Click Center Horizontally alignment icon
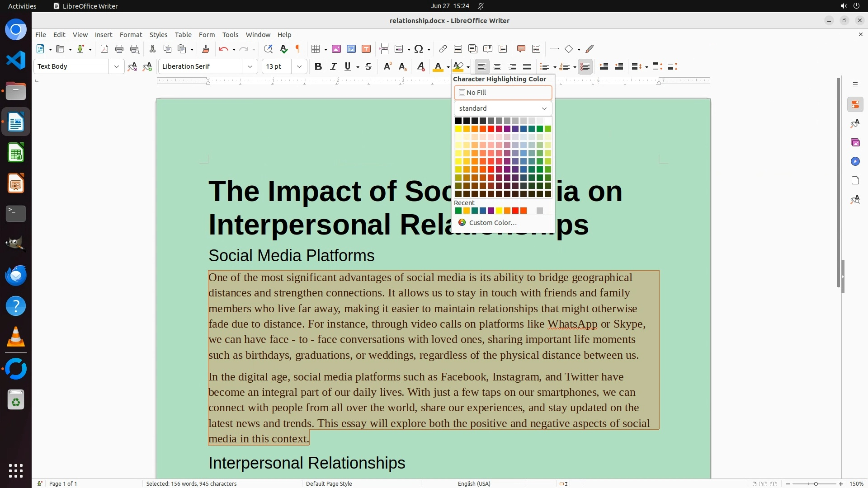This screenshot has width=868, height=488. point(497,66)
